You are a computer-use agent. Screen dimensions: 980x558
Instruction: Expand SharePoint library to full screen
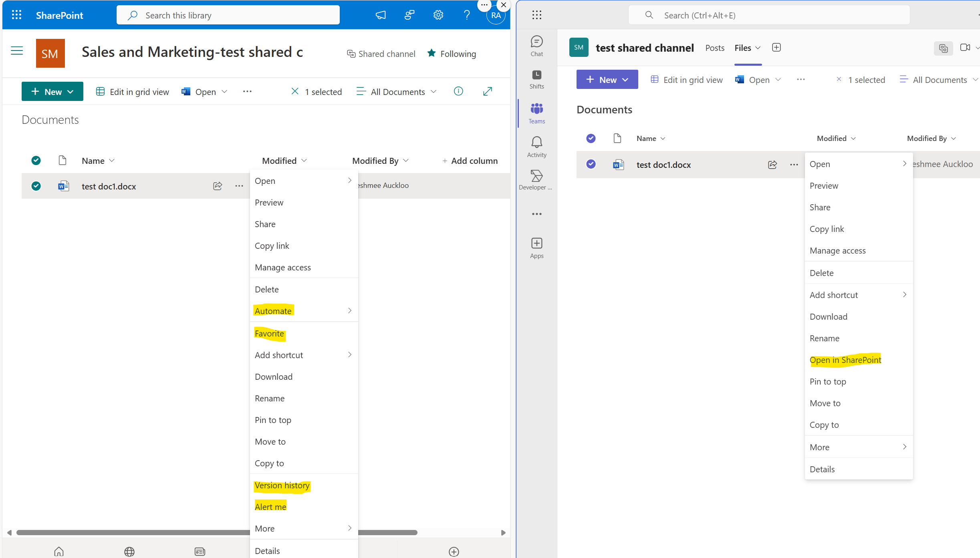(488, 91)
